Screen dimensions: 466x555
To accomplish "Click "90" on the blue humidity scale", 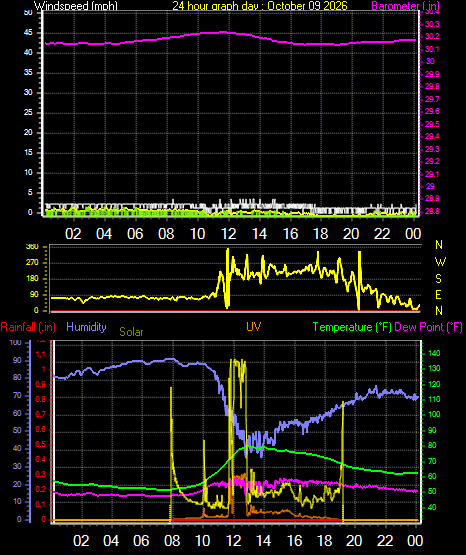I will click(17, 360).
